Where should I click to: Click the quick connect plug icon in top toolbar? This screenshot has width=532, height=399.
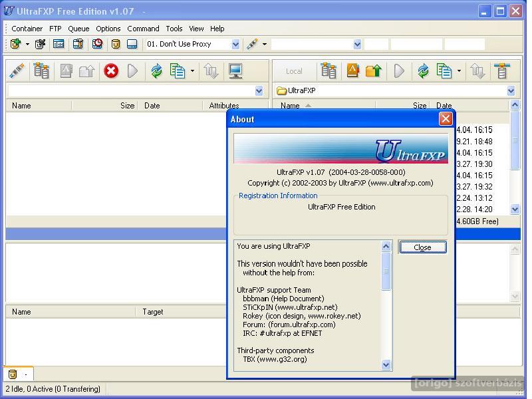tap(253, 44)
